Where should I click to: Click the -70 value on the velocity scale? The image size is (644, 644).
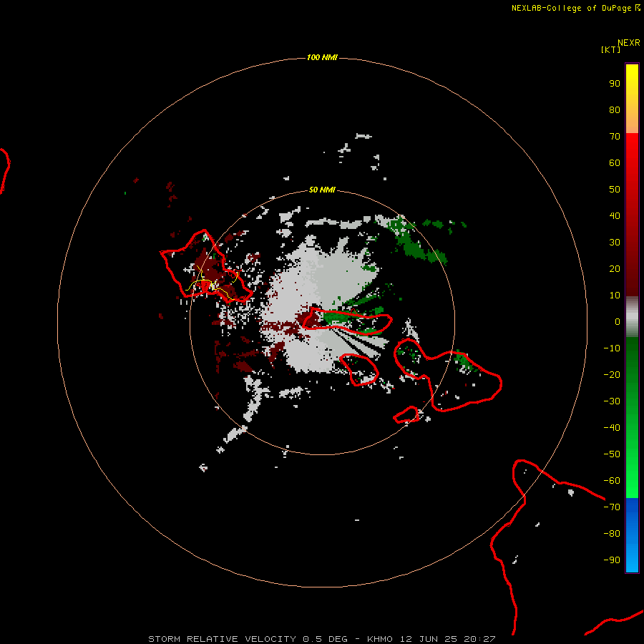coord(612,507)
